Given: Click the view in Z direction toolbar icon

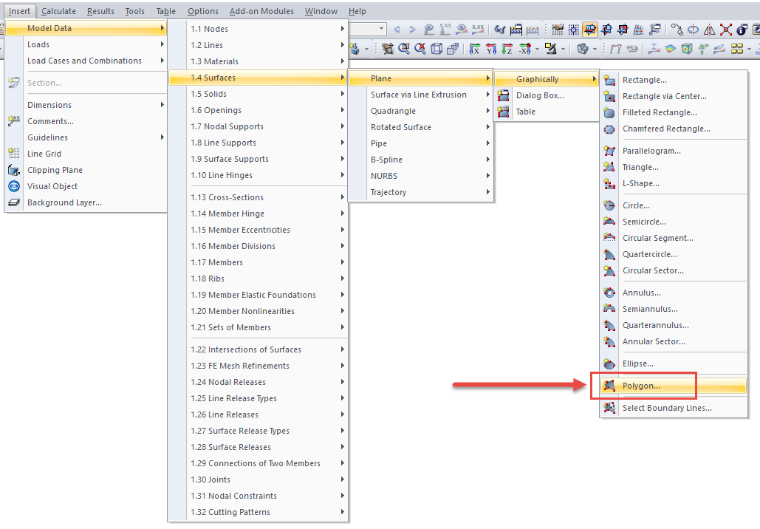Looking at the screenshot, I should click(507, 48).
